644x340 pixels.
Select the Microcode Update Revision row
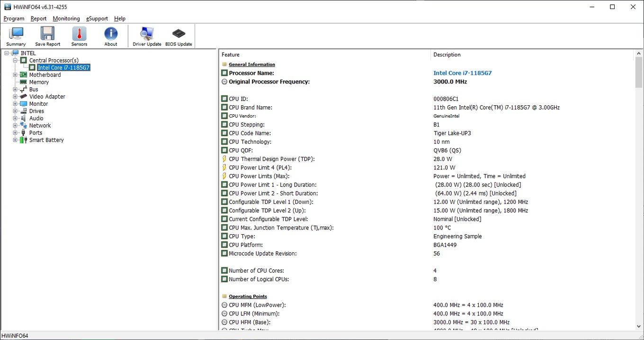click(x=426, y=253)
